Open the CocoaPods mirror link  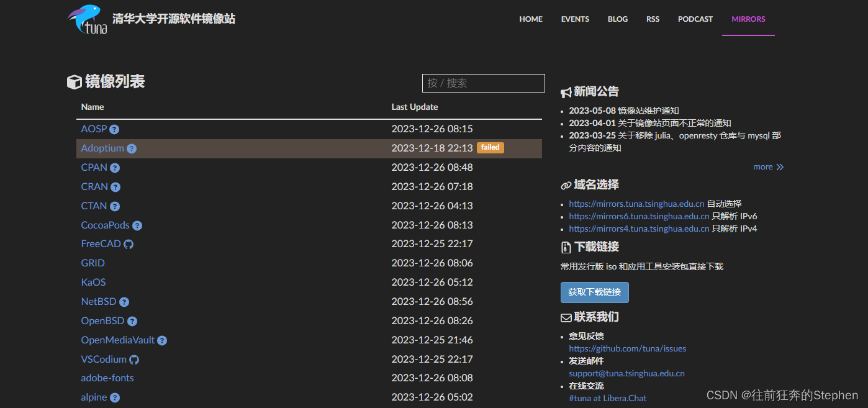[106, 225]
